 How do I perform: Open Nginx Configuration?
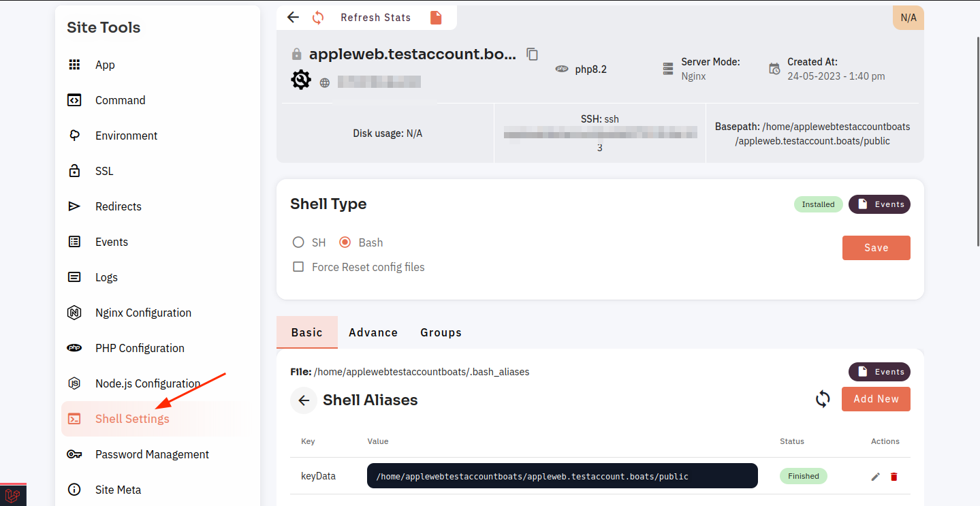(x=143, y=313)
